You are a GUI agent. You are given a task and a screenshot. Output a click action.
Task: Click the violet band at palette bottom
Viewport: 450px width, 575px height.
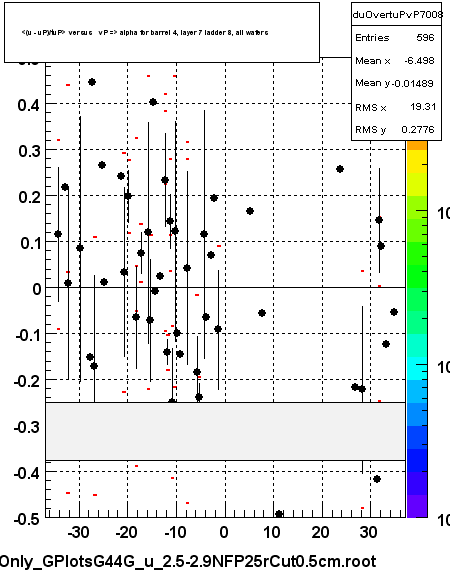click(x=417, y=506)
